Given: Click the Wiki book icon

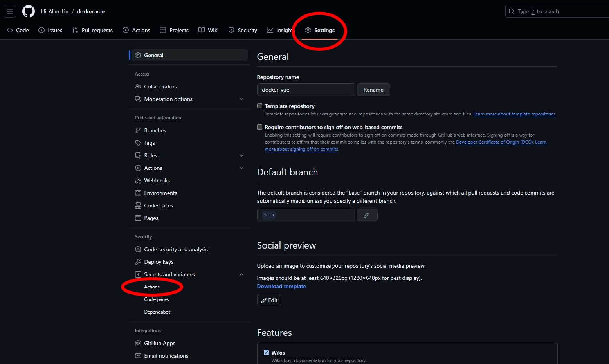Looking at the screenshot, I should (202, 30).
